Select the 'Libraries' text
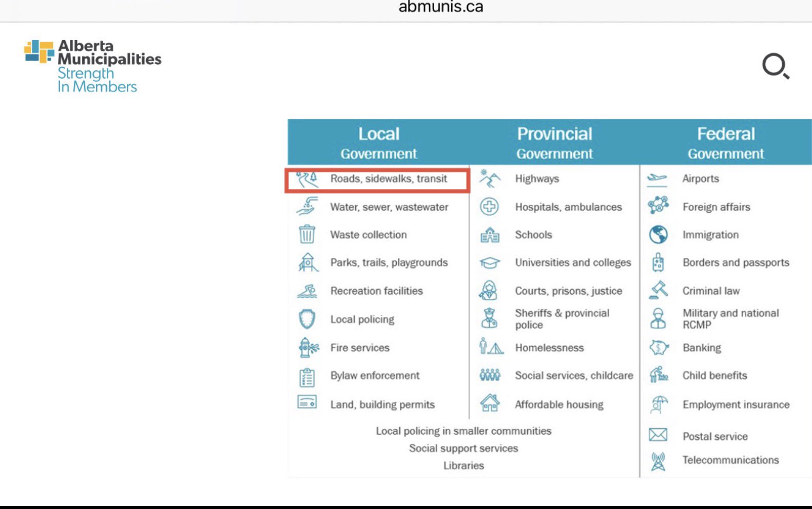812x509 pixels. [x=463, y=465]
